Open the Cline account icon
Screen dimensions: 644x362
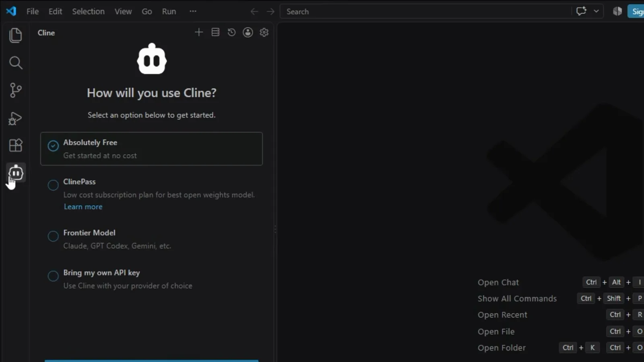click(x=248, y=32)
